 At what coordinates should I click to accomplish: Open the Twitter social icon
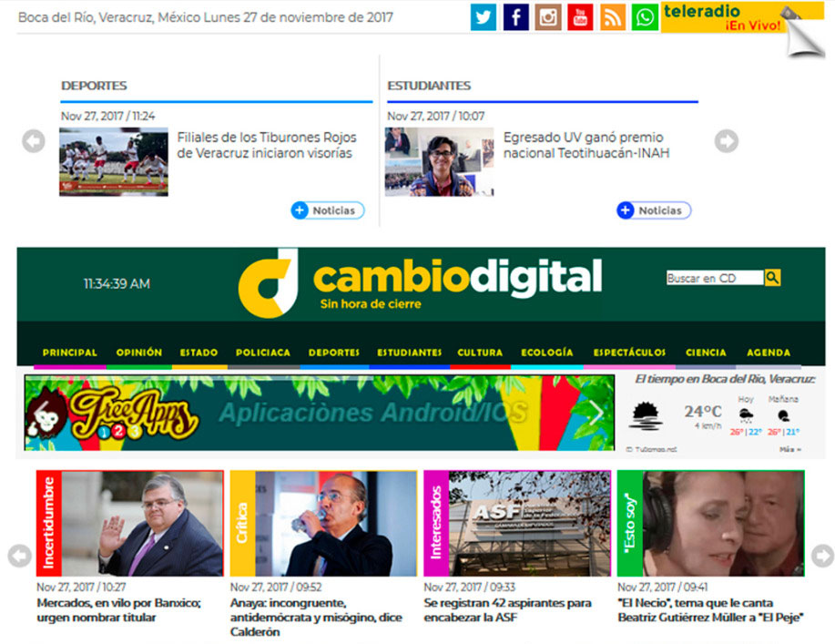[484, 17]
